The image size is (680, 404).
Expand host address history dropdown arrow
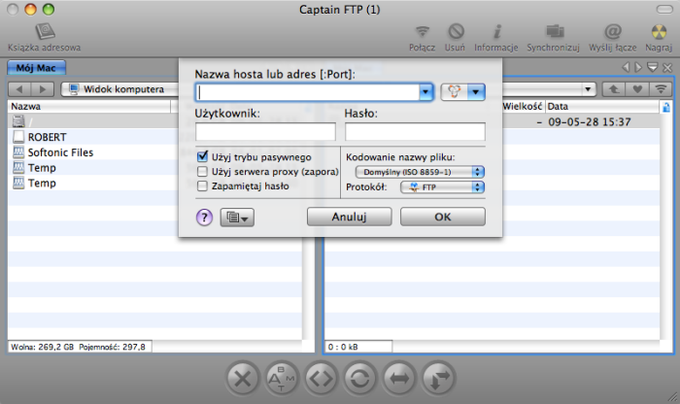coord(426,92)
